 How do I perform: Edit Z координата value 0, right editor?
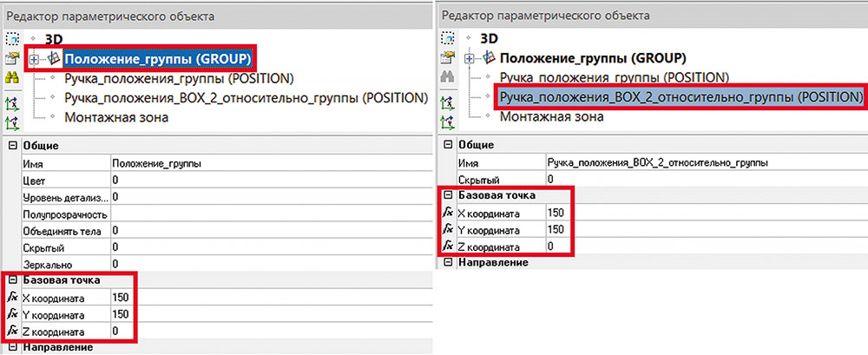(x=706, y=246)
